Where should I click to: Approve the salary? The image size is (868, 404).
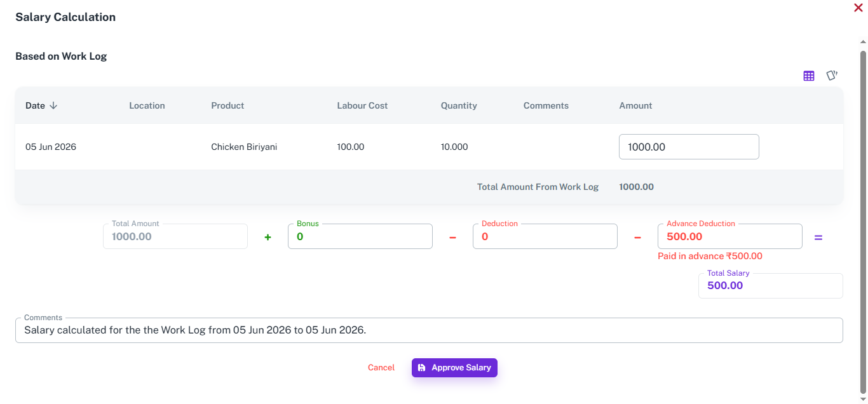point(454,368)
